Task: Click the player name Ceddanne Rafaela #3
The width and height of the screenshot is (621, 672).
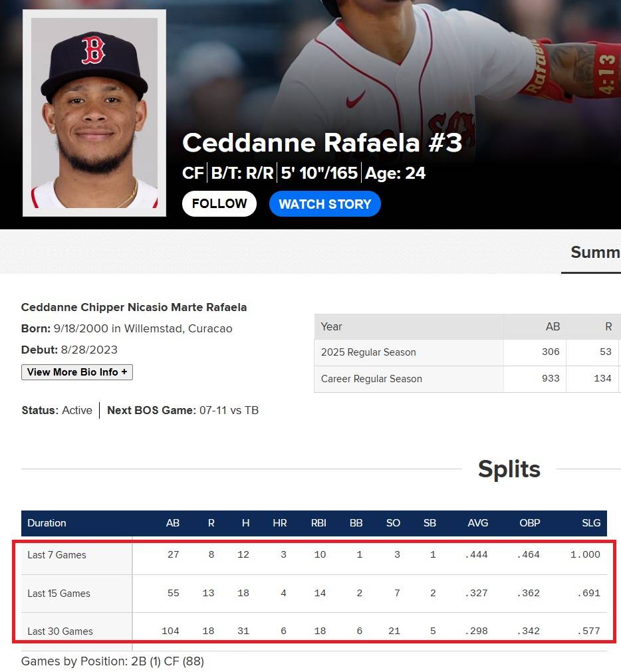Action: coord(322,143)
